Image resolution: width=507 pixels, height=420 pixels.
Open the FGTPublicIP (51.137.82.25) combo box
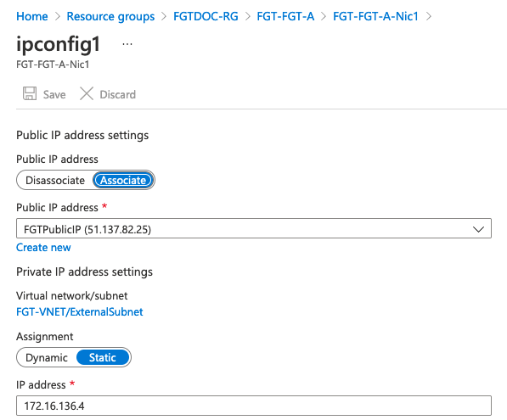(x=254, y=228)
